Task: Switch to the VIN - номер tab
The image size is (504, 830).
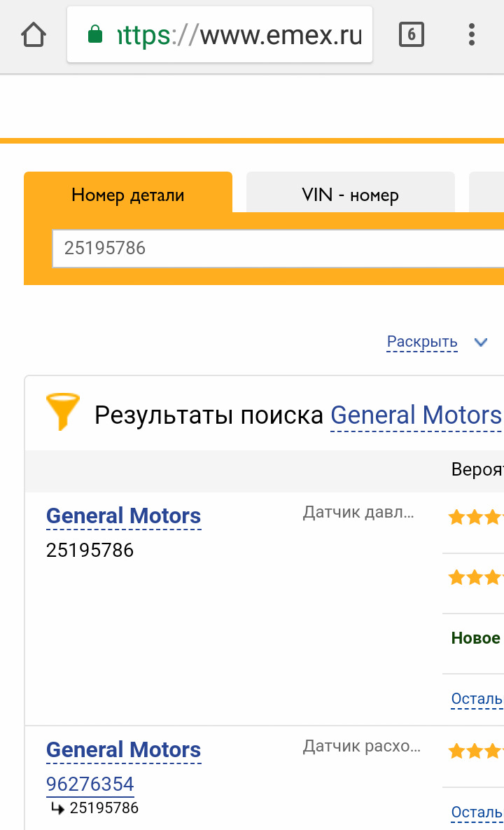Action: coord(350,194)
